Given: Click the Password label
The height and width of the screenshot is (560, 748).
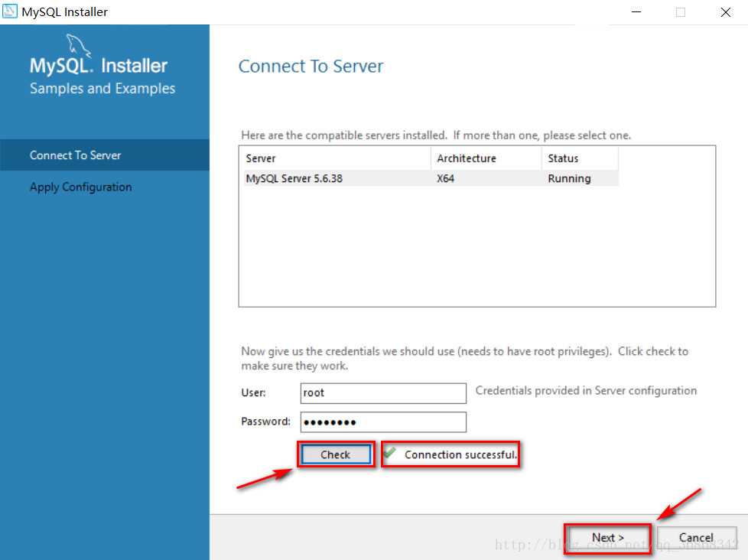Looking at the screenshot, I should [x=265, y=422].
